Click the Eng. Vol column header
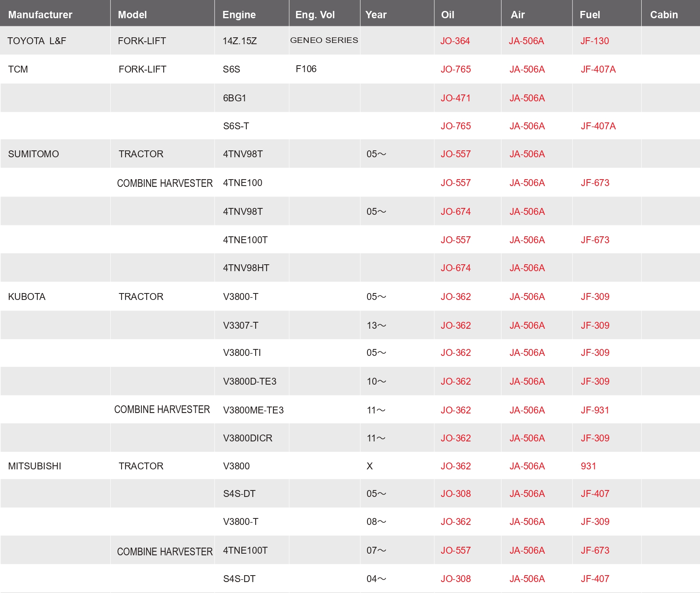 (315, 15)
